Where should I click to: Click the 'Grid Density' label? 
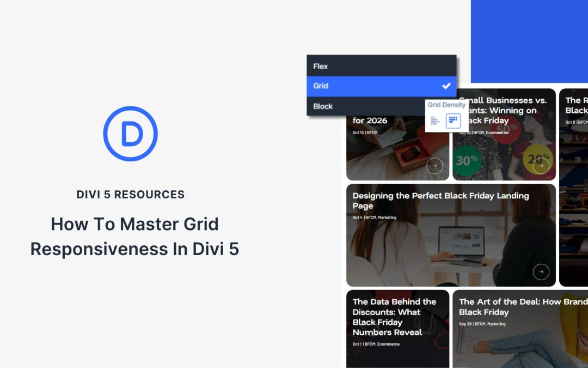(x=446, y=105)
